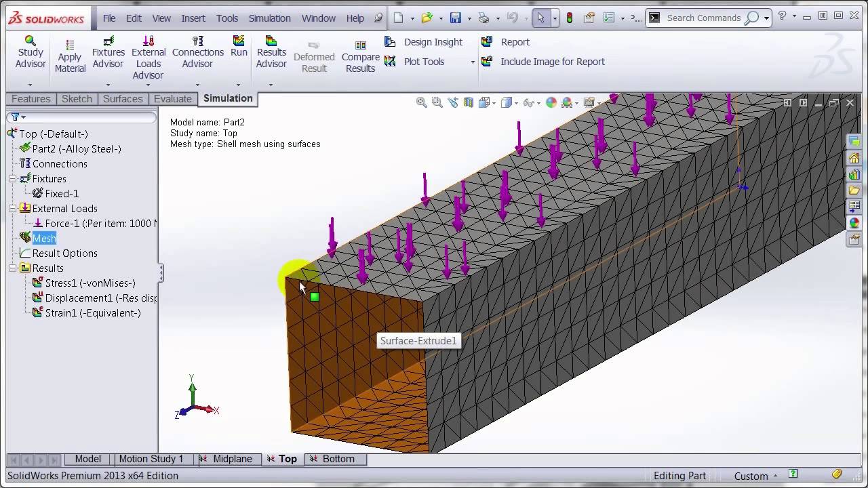This screenshot has height=488, width=868.
Task: Click the Display Style cube icon
Action: 506,102
